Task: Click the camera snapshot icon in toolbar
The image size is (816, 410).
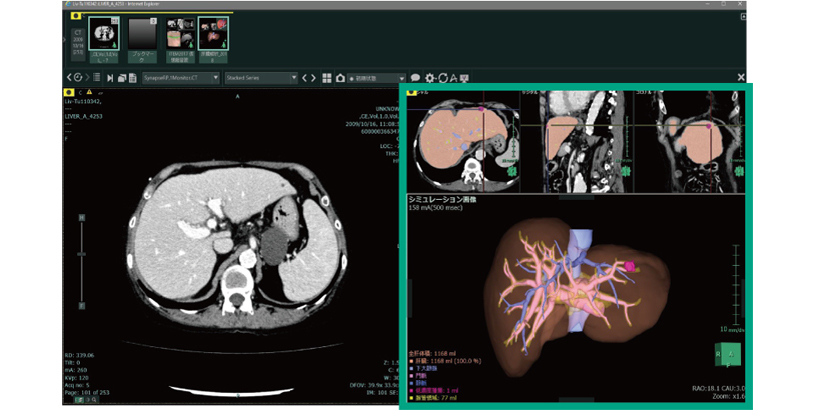Action: pos(340,78)
